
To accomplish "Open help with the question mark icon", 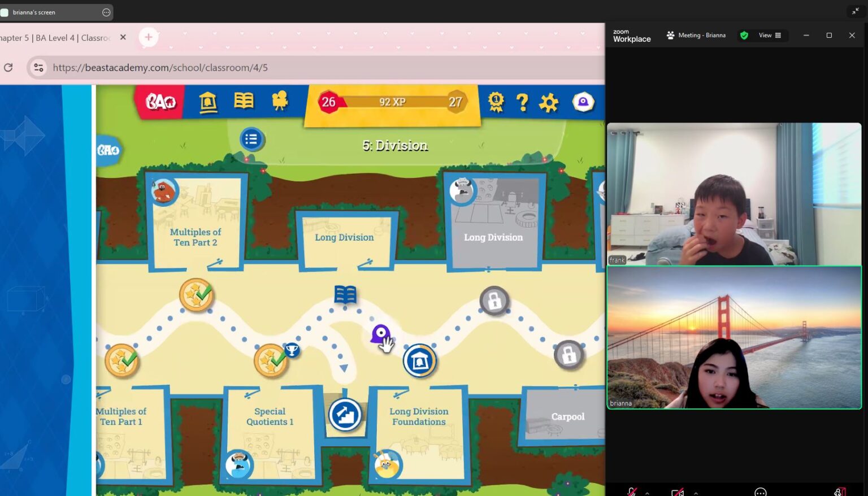I will [x=522, y=102].
